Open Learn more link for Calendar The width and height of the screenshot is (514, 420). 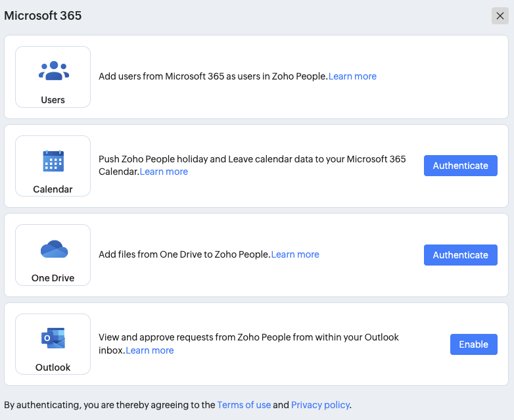tap(164, 172)
